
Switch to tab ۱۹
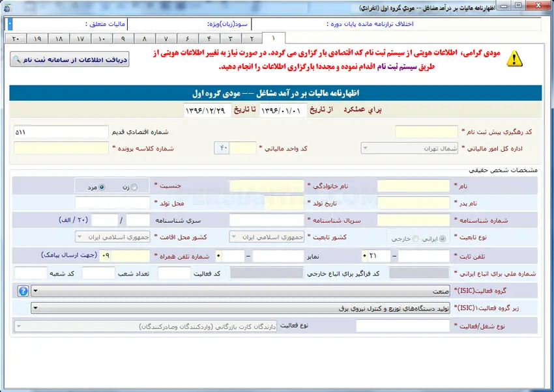click(37, 38)
